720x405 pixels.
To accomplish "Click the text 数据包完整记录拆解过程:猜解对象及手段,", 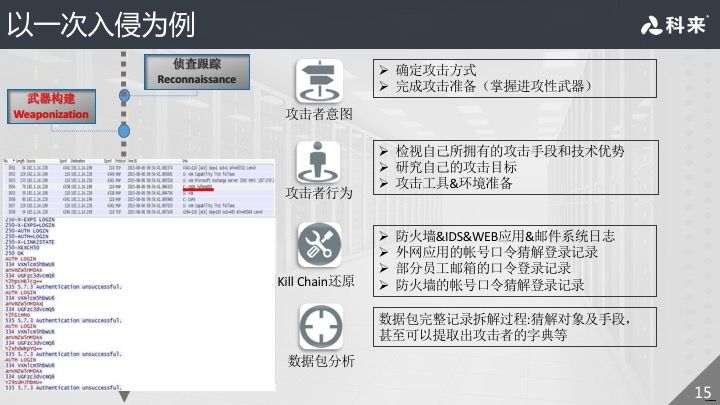I will click(504, 319).
